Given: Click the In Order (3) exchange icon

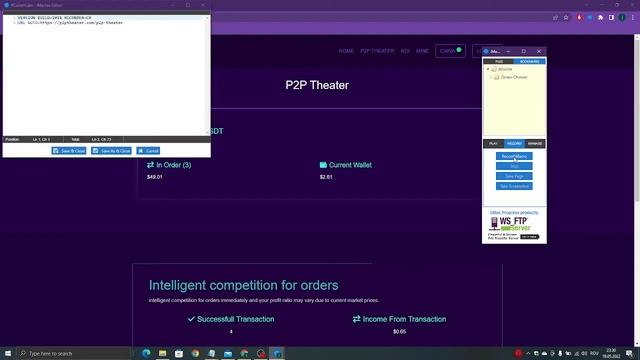Looking at the screenshot, I should pos(150,165).
